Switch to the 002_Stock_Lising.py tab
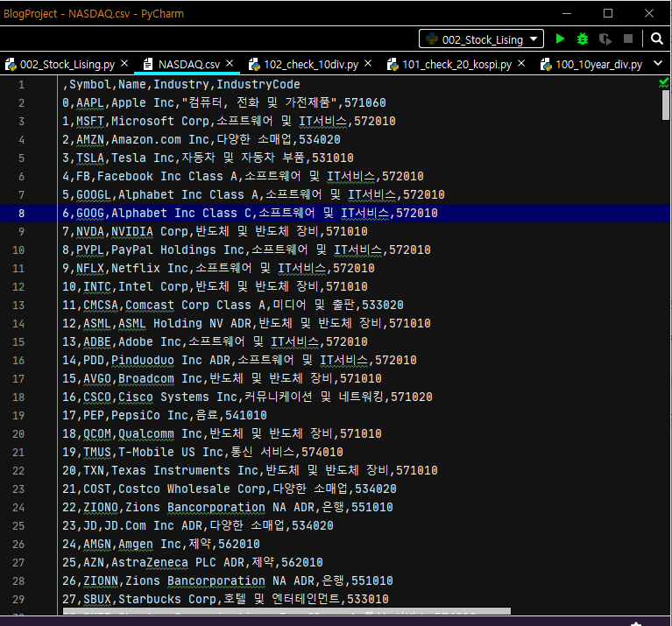 pyautogui.click(x=60, y=64)
